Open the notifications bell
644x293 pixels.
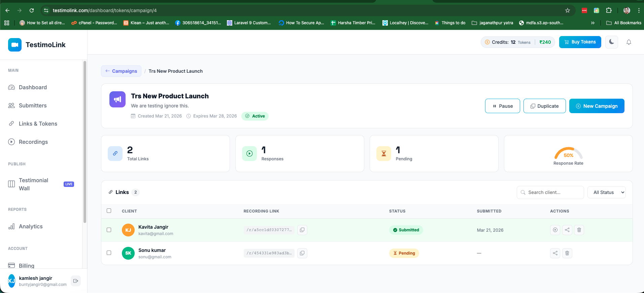click(x=629, y=42)
